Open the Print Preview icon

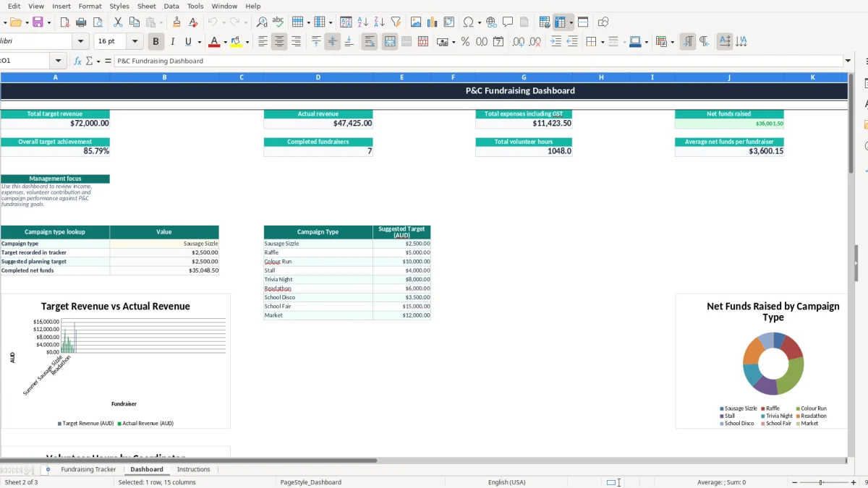[98, 22]
